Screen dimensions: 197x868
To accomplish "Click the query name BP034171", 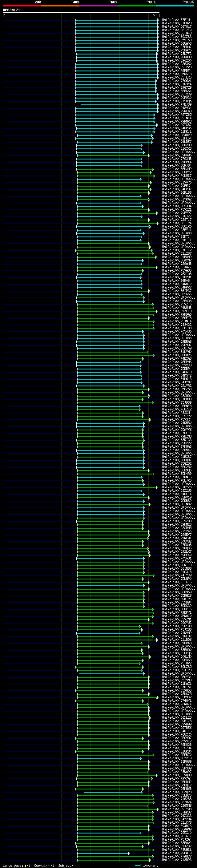I will pyautogui.click(x=11, y=10).
